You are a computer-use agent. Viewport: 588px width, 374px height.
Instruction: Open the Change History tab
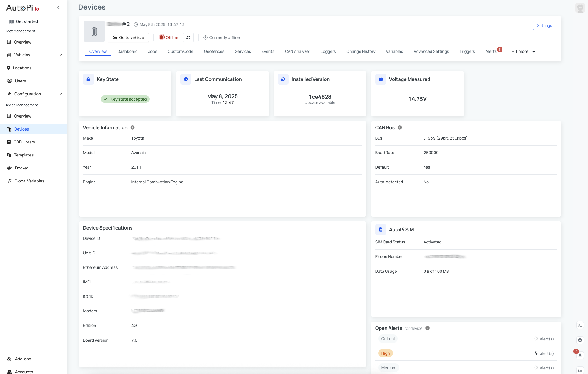pyautogui.click(x=361, y=51)
